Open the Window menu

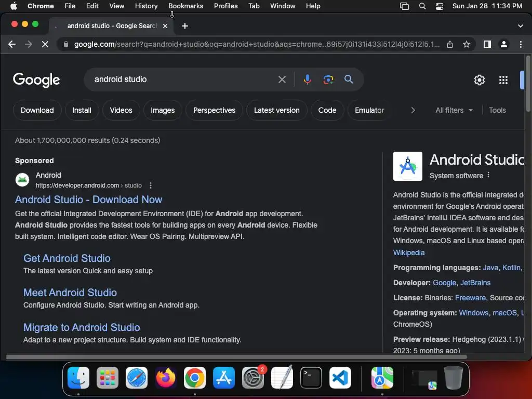pyautogui.click(x=283, y=6)
